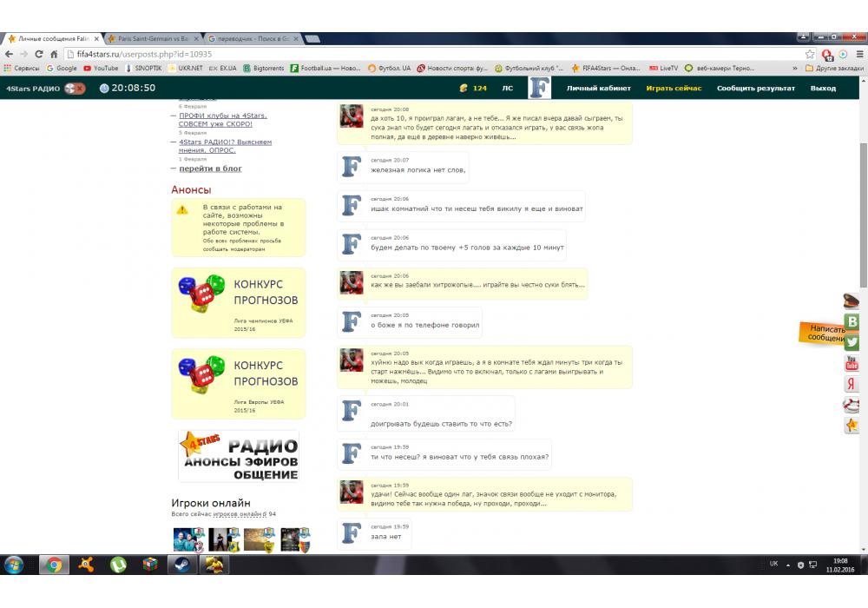Click the VK icon in right sidebar
This screenshot has height=608, width=868.
(852, 322)
